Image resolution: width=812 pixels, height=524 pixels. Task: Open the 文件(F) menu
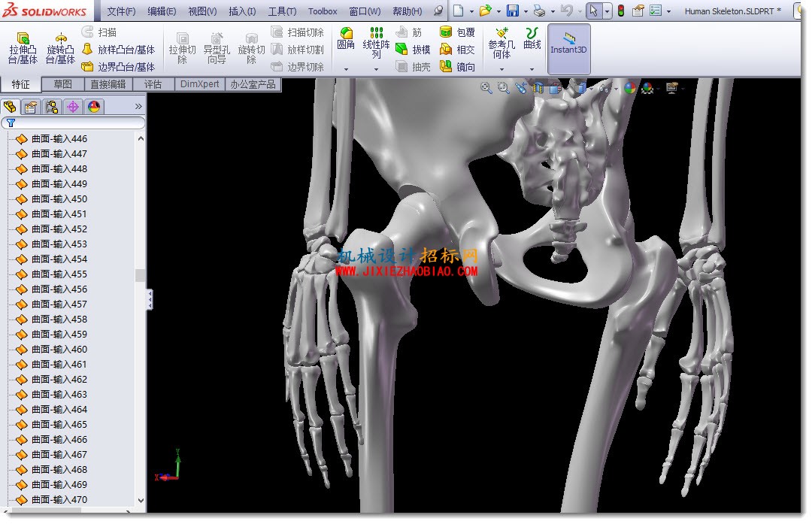click(x=121, y=11)
